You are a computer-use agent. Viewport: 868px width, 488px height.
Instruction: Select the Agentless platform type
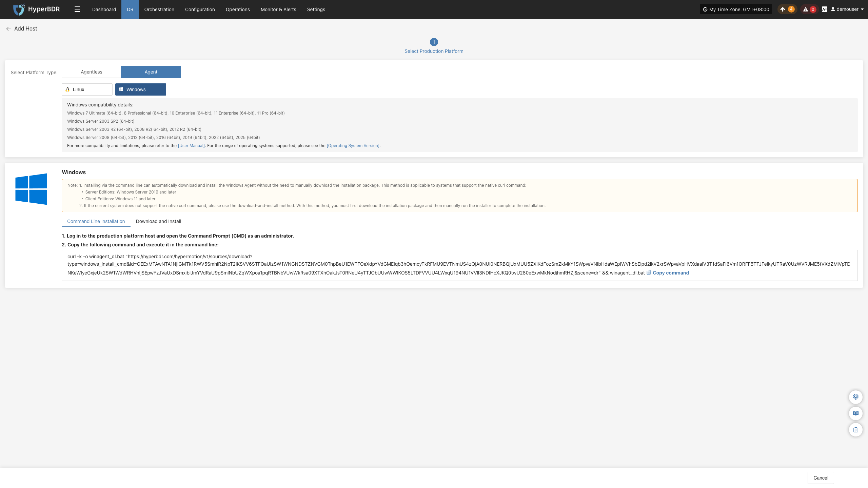pyautogui.click(x=92, y=72)
